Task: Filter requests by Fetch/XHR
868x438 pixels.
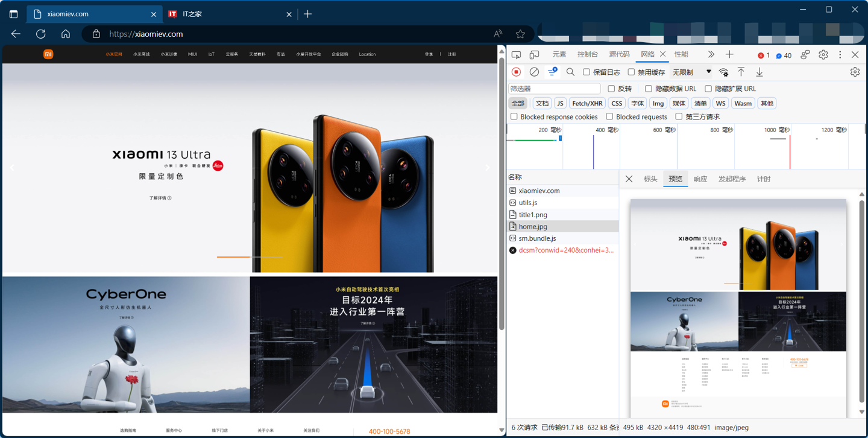Action: click(x=587, y=103)
